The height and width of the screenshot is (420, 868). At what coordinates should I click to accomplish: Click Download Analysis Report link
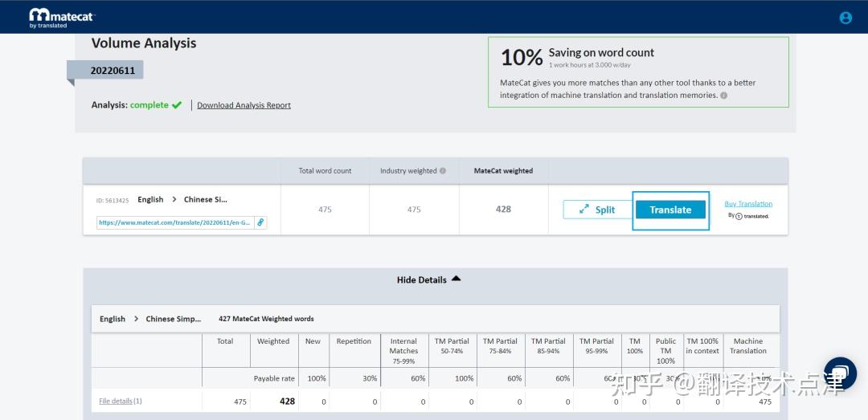click(x=244, y=105)
